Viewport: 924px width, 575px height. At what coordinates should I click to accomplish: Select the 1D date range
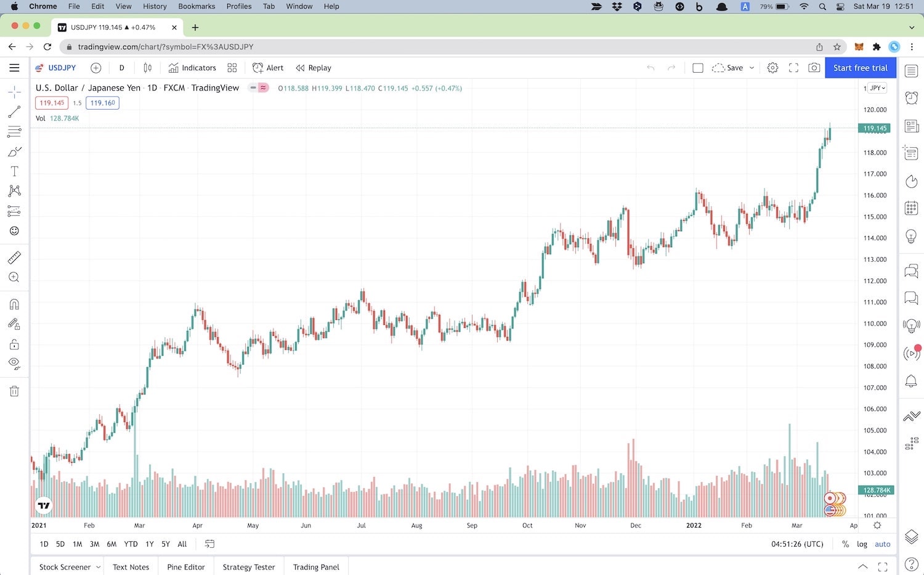tap(44, 544)
